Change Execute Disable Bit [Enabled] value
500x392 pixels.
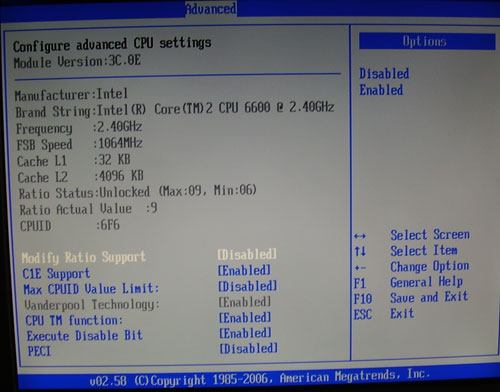click(246, 333)
